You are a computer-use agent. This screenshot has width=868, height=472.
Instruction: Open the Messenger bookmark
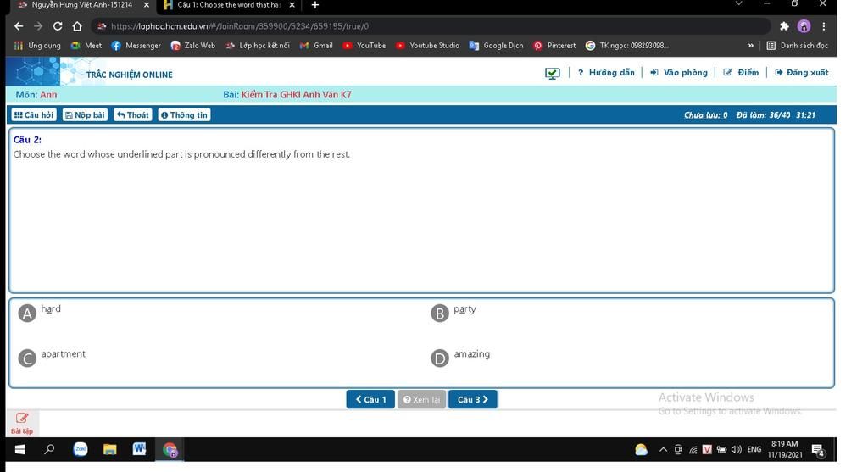click(x=136, y=46)
